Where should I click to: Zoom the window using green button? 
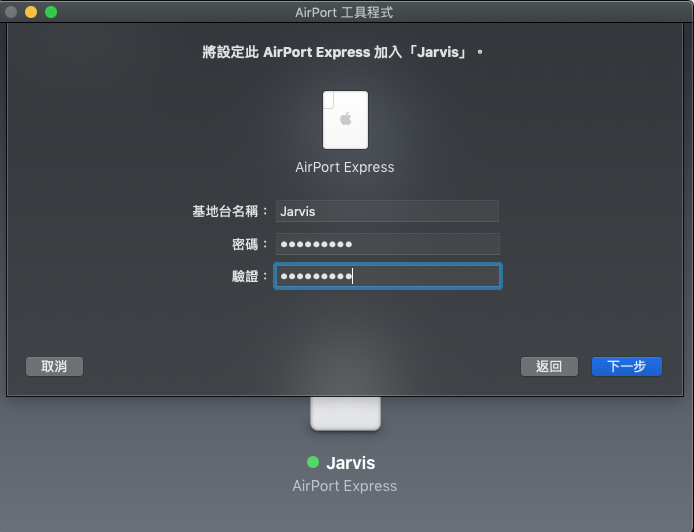coord(51,12)
